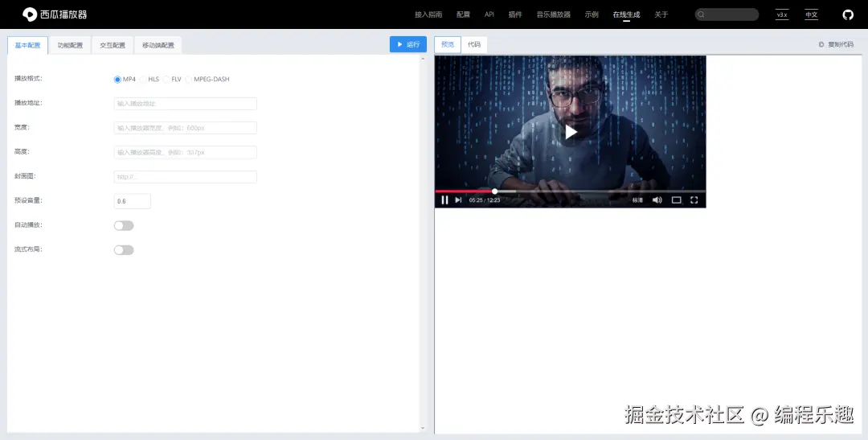The width and height of the screenshot is (868, 440).
Task: Switch to 交互配置 tab
Action: [113, 45]
